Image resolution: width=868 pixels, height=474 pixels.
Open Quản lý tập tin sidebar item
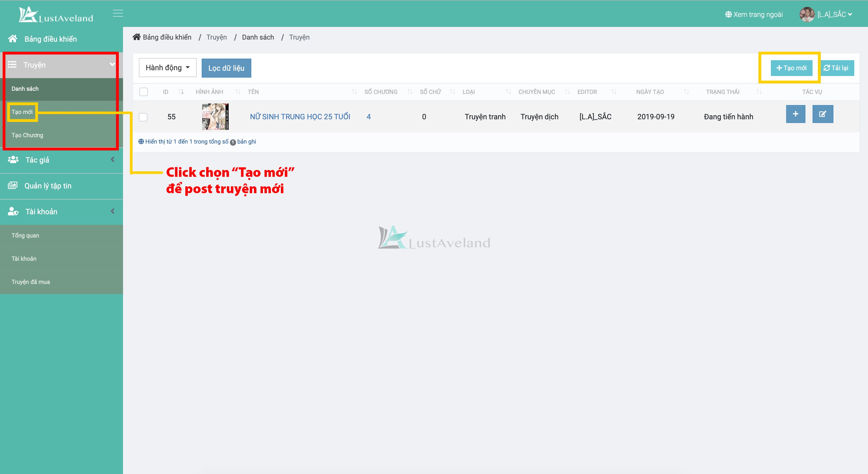coord(48,186)
